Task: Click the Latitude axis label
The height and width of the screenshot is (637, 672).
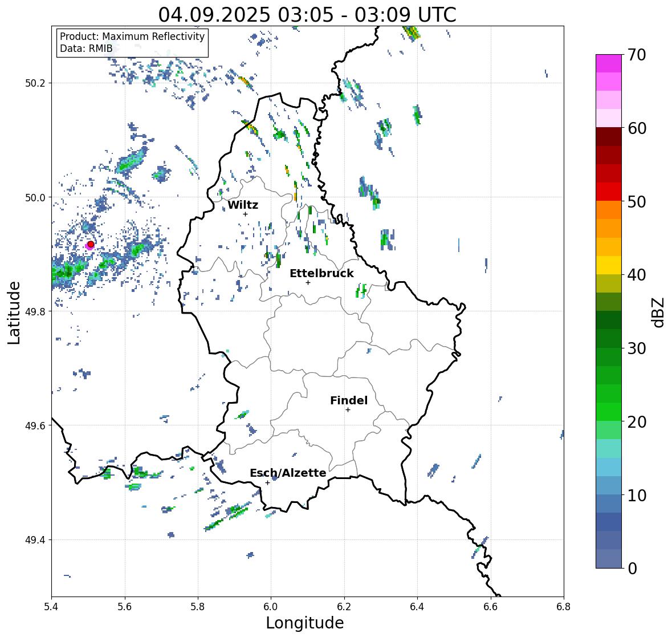Action: [x=14, y=313]
